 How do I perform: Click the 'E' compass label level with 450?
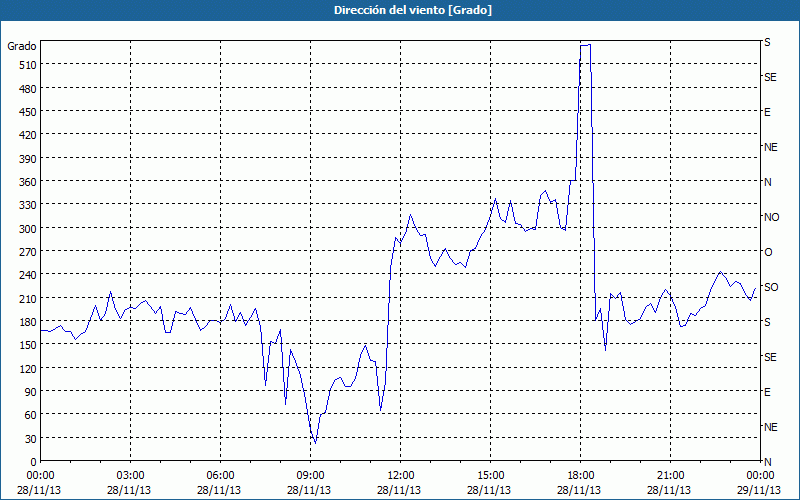coord(767,112)
